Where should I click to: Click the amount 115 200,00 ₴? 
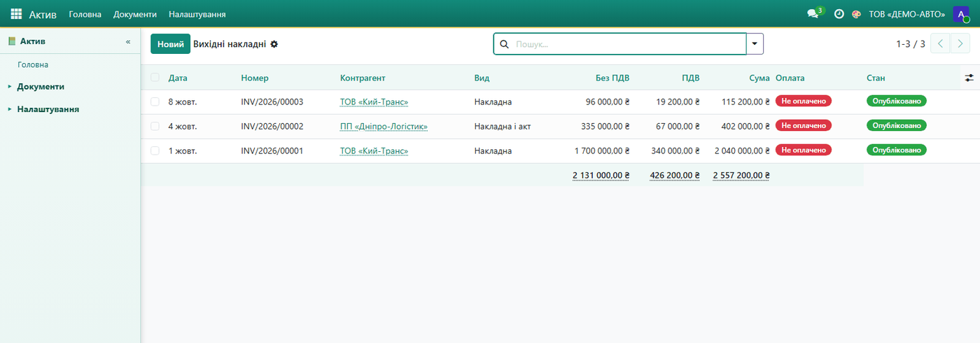coord(745,102)
